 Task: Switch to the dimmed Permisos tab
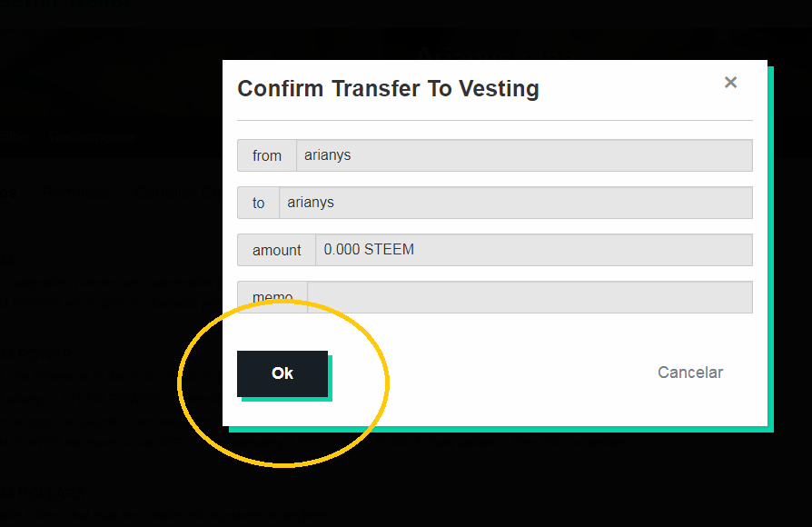[75, 193]
